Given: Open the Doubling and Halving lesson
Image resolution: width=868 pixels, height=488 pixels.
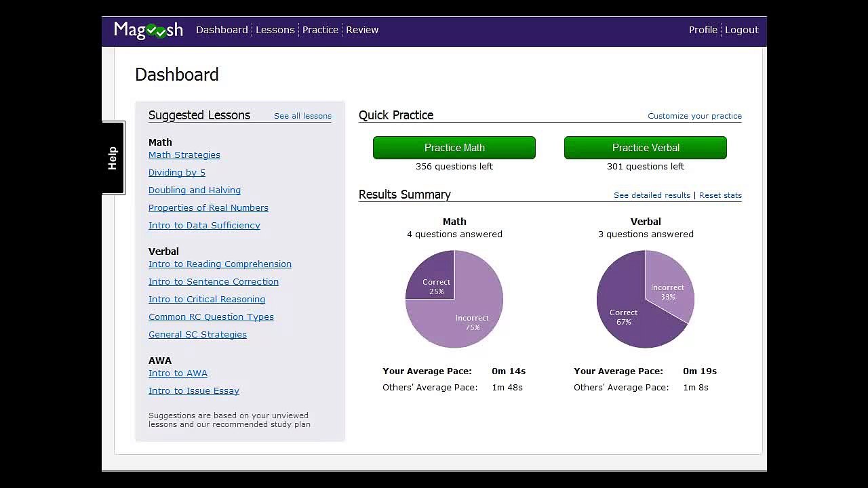Looking at the screenshot, I should point(195,190).
